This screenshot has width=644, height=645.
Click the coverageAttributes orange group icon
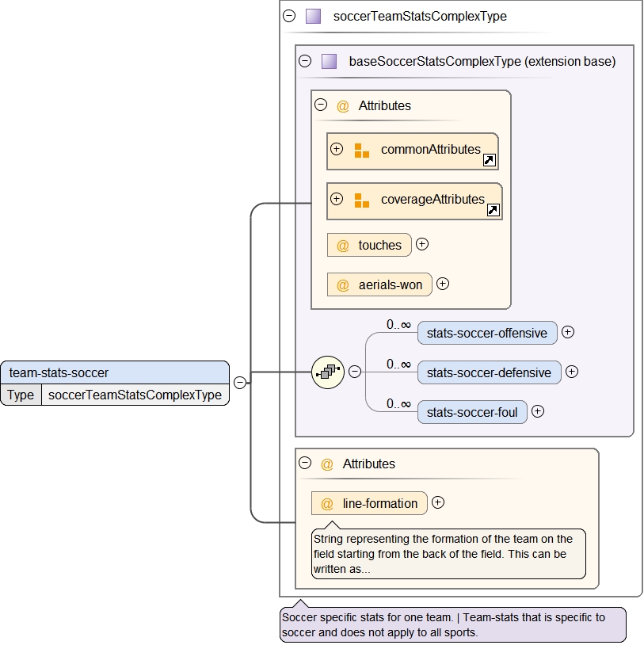pyautogui.click(x=362, y=200)
